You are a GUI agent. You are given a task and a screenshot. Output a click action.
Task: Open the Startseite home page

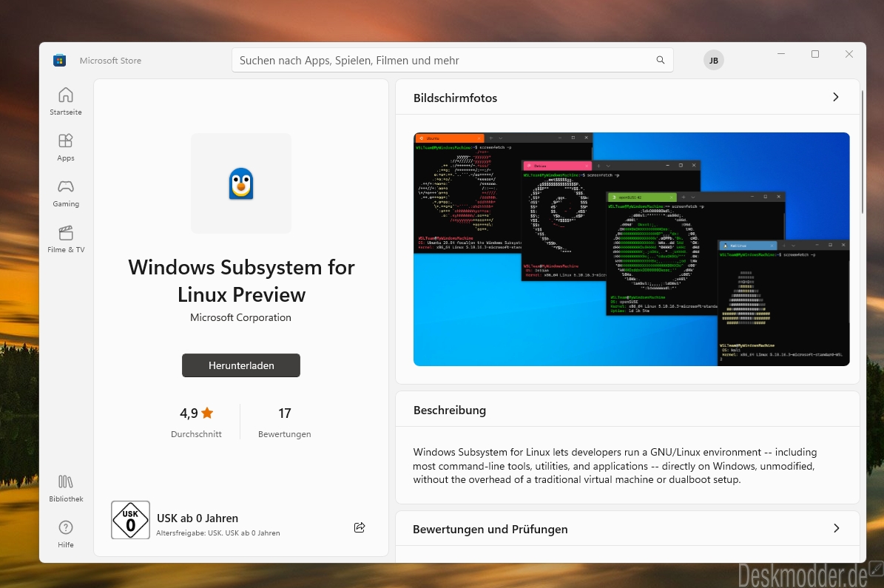coord(66,101)
